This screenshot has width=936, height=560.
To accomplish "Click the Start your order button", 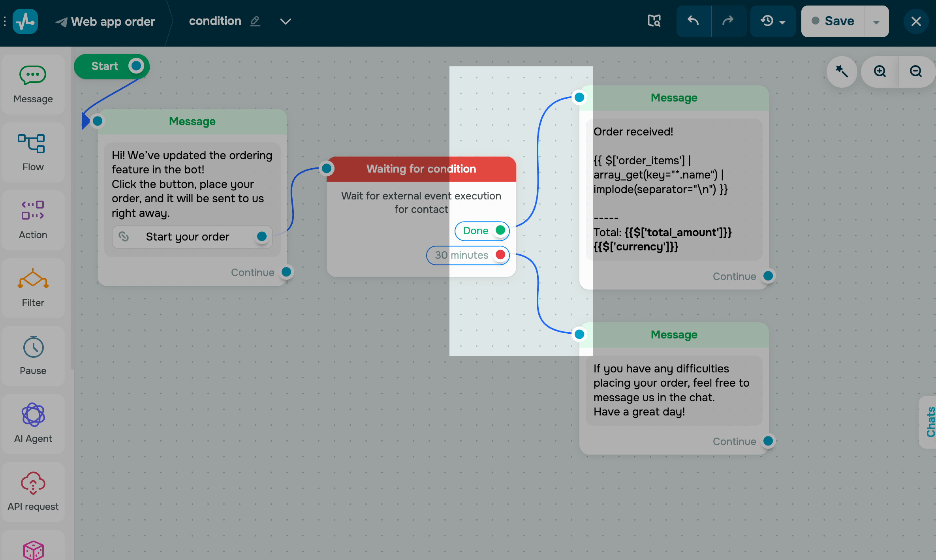I will [188, 237].
